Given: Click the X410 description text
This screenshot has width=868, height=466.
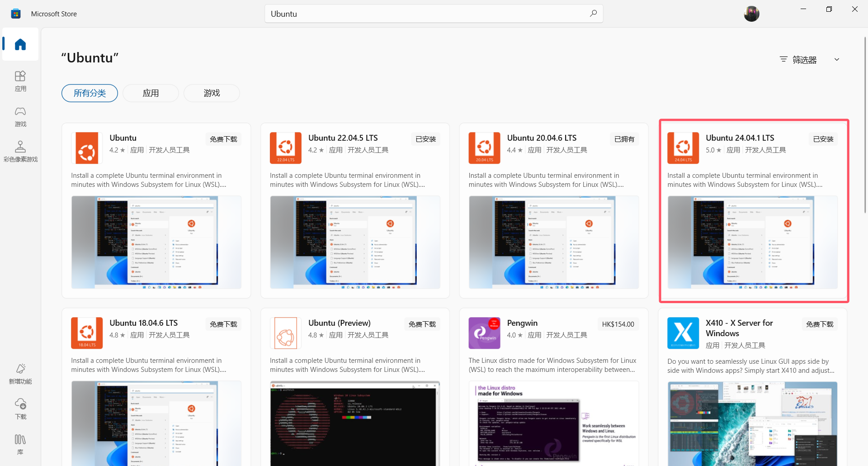Looking at the screenshot, I should coord(751,366).
